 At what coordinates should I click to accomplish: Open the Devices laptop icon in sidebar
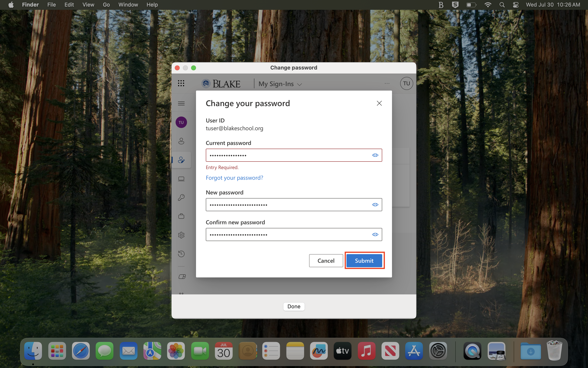pyautogui.click(x=181, y=179)
